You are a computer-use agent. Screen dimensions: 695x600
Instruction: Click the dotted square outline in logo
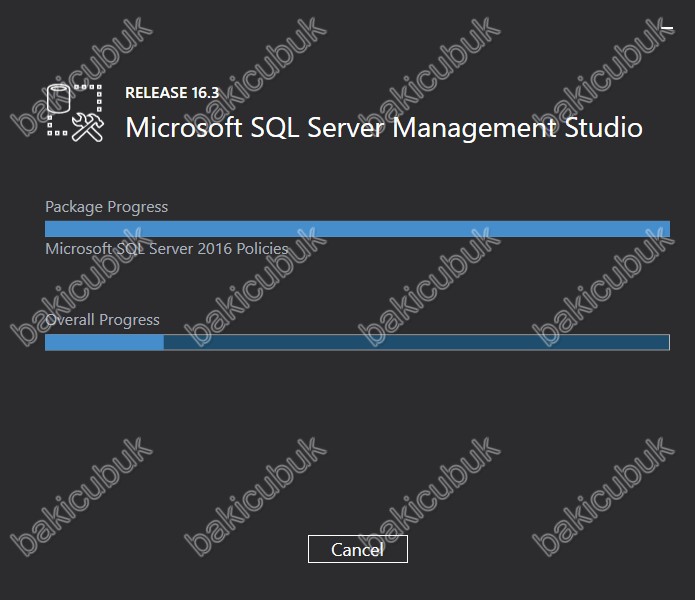74,110
